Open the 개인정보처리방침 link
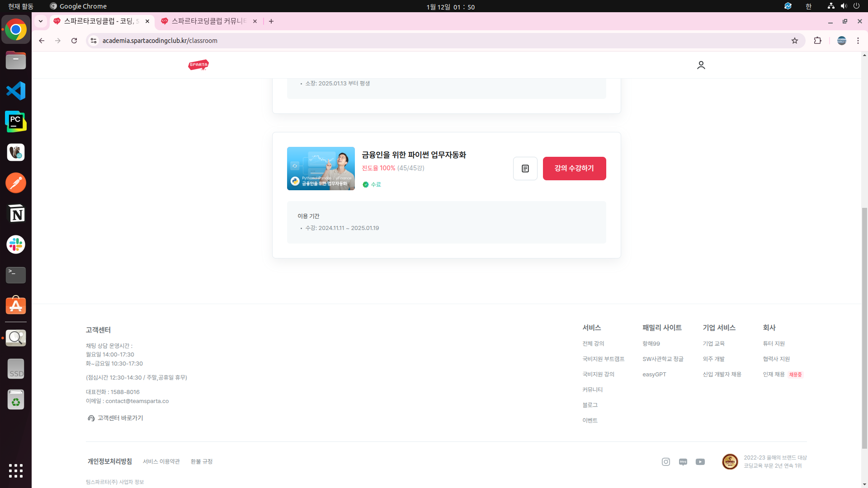Image resolution: width=868 pixels, height=488 pixels. point(110,461)
